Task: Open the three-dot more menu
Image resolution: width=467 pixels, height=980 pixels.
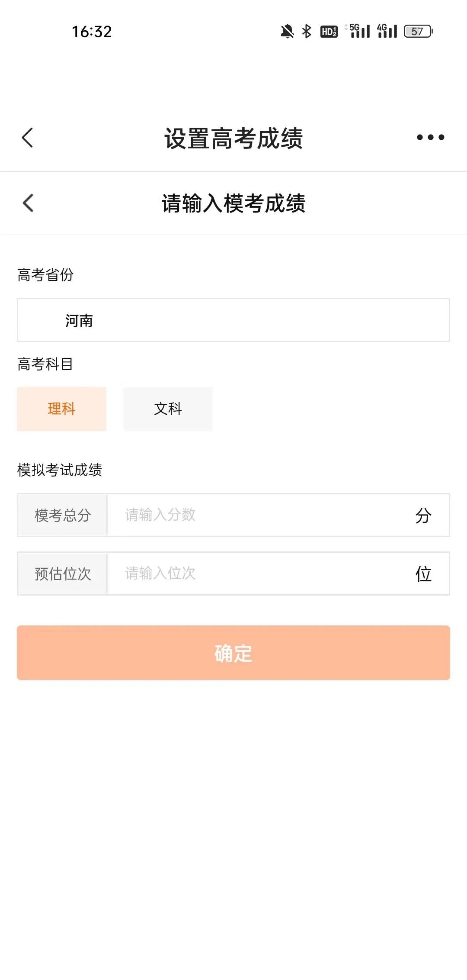Action: point(430,138)
